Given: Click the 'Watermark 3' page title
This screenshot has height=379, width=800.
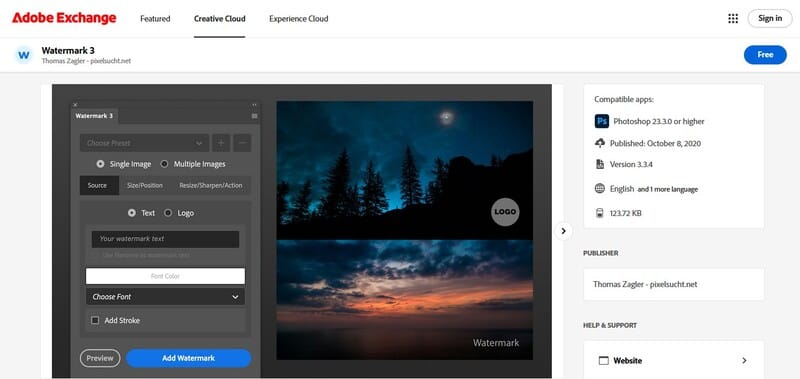Looking at the screenshot, I should [x=68, y=50].
